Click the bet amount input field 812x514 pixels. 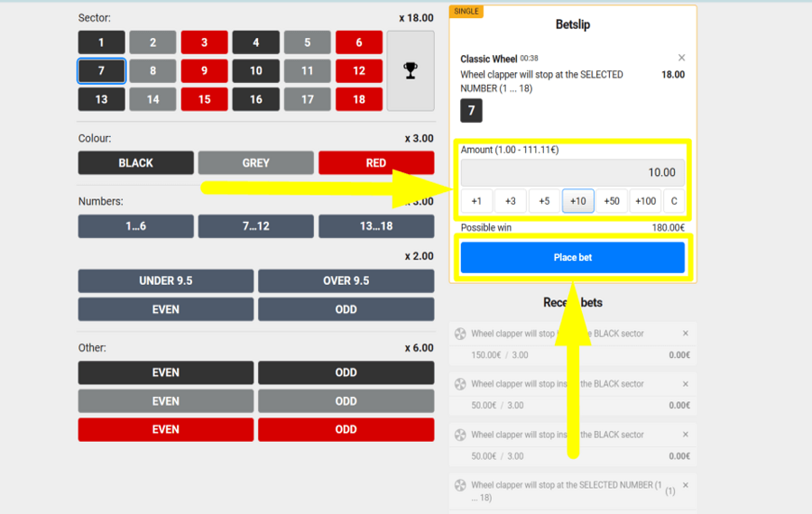click(x=572, y=172)
